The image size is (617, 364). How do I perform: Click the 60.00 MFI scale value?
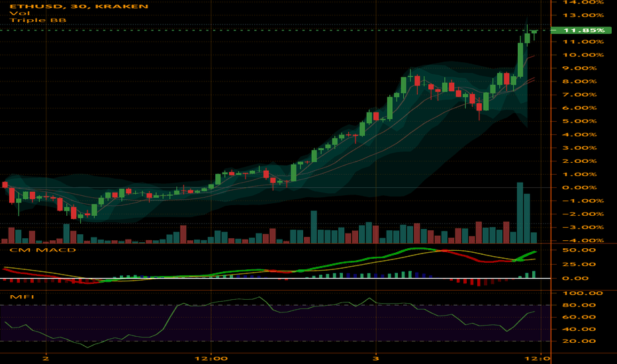coord(579,317)
